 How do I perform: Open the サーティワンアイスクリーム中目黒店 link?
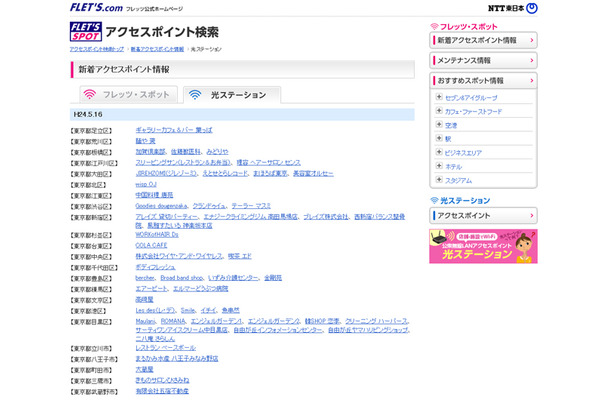(x=181, y=330)
